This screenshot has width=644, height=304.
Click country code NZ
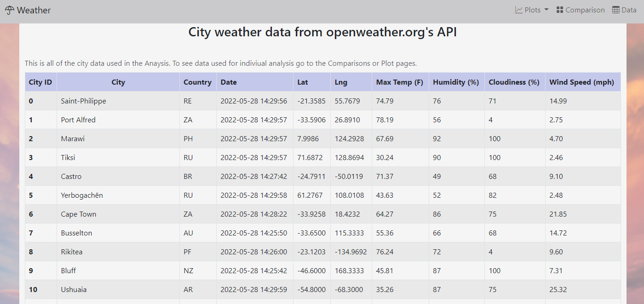click(188, 270)
